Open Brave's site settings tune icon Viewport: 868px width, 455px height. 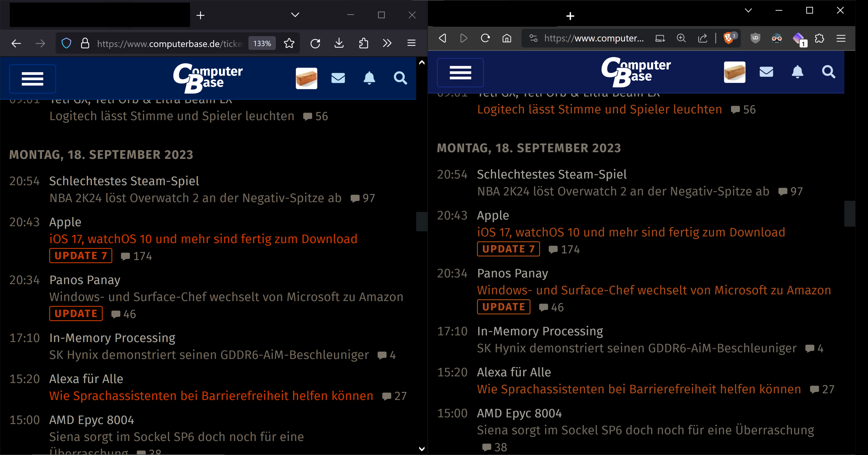pyautogui.click(x=533, y=38)
